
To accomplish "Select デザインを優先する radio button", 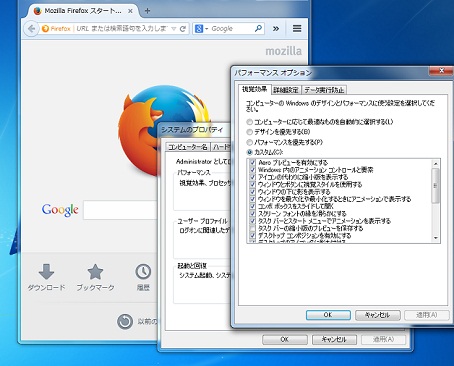I will click(249, 132).
